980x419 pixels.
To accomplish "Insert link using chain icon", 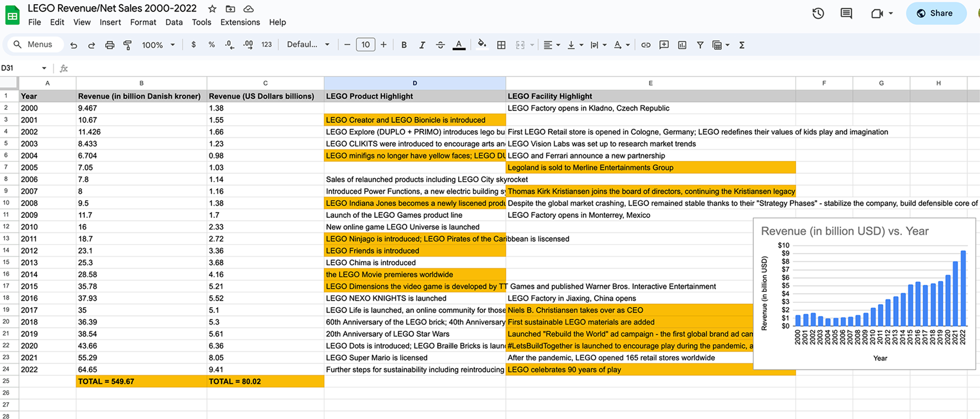I will coord(646,45).
